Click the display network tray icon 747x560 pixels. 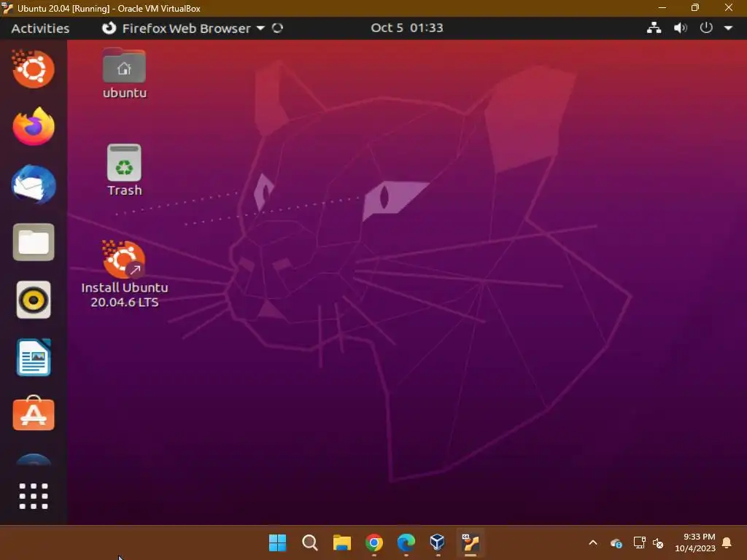pyautogui.click(x=639, y=542)
